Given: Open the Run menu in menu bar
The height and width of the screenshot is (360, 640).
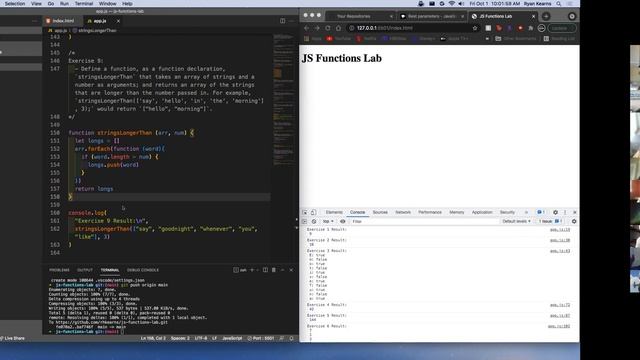Looking at the screenshot, I should pos(64,4).
